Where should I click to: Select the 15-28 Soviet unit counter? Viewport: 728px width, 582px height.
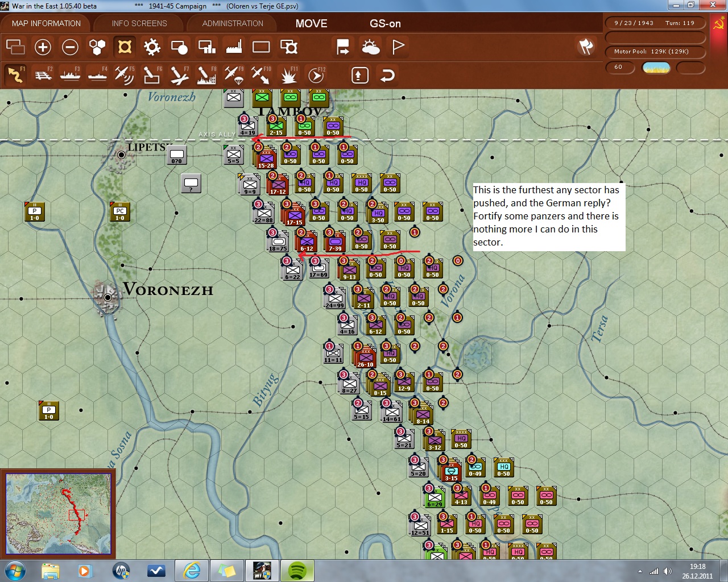266,159
